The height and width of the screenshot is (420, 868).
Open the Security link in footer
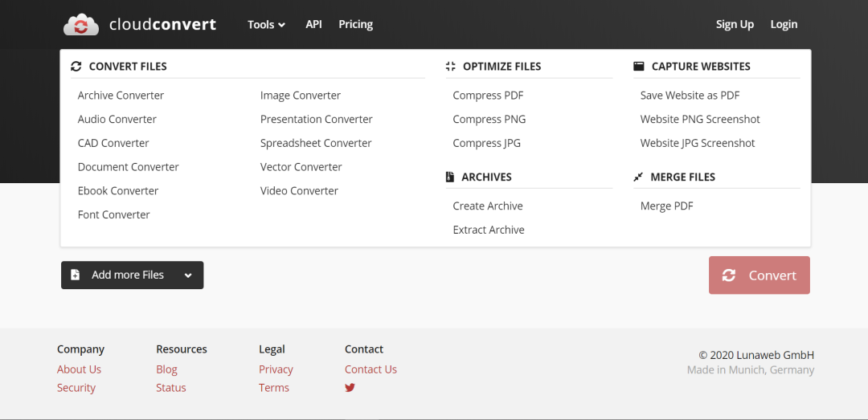(x=76, y=387)
